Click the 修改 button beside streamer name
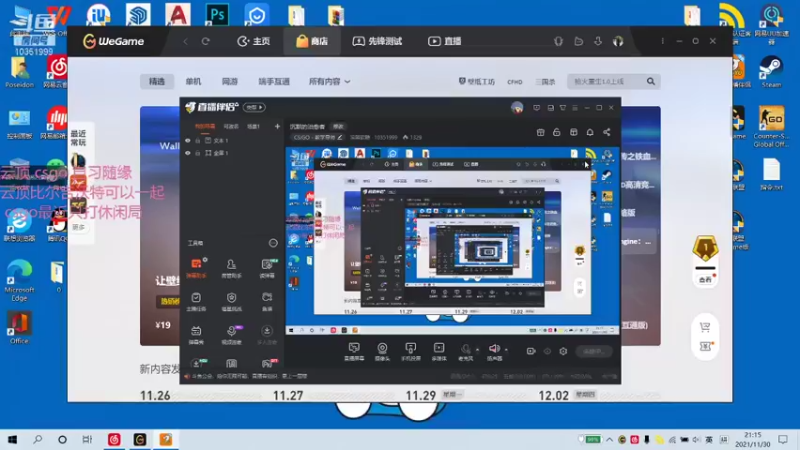800x450 pixels. pos(338,127)
